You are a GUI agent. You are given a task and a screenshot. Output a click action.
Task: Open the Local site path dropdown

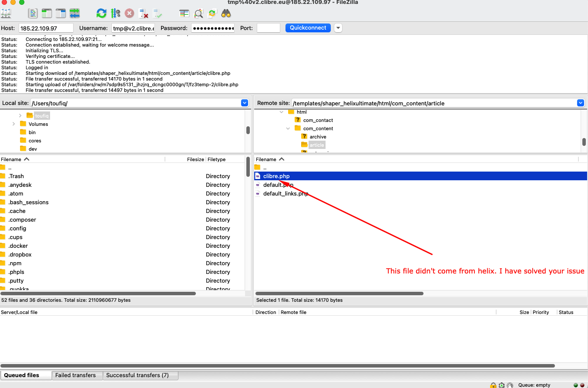pyautogui.click(x=245, y=103)
